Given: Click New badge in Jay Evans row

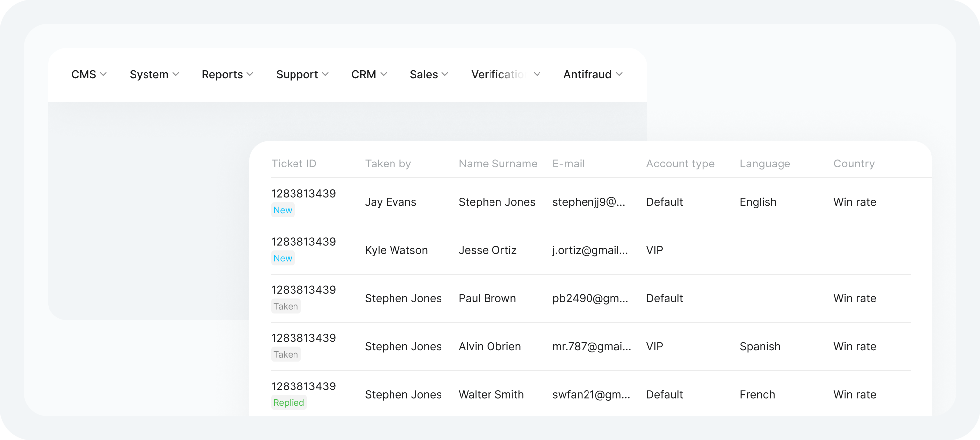Looking at the screenshot, I should (x=283, y=210).
